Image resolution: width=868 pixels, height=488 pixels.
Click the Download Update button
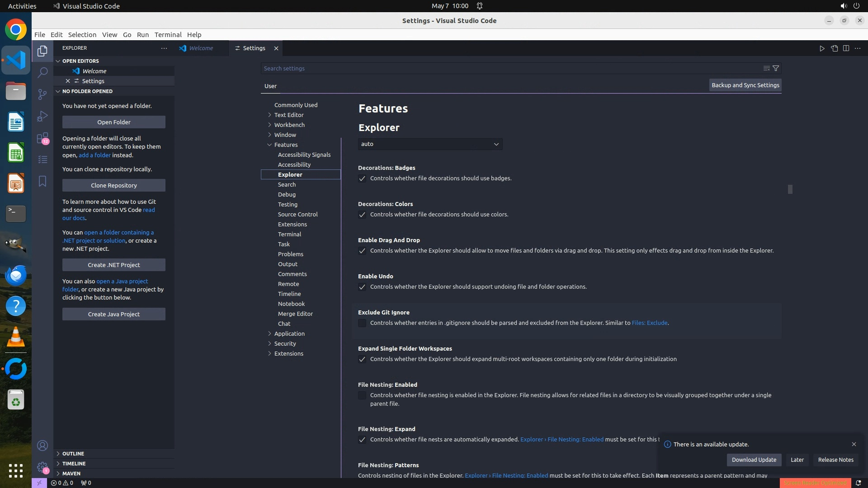point(754,460)
